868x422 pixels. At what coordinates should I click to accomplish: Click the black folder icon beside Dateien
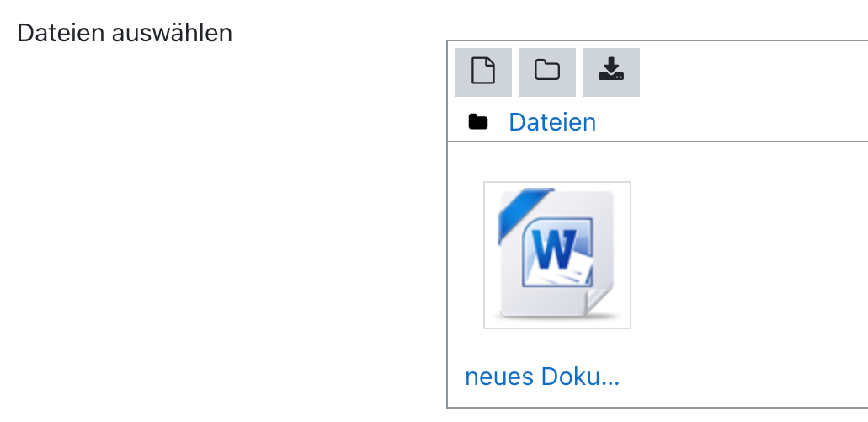click(x=478, y=123)
